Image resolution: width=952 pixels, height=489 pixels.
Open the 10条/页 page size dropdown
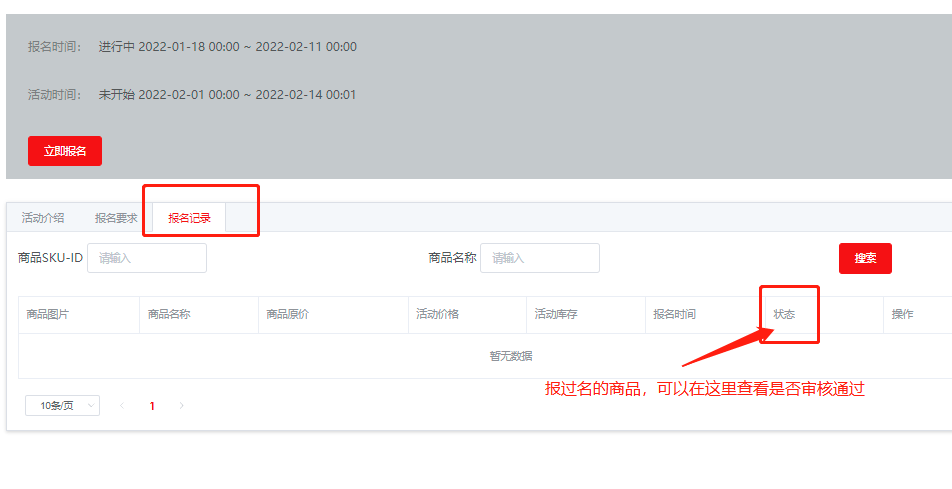click(62, 406)
